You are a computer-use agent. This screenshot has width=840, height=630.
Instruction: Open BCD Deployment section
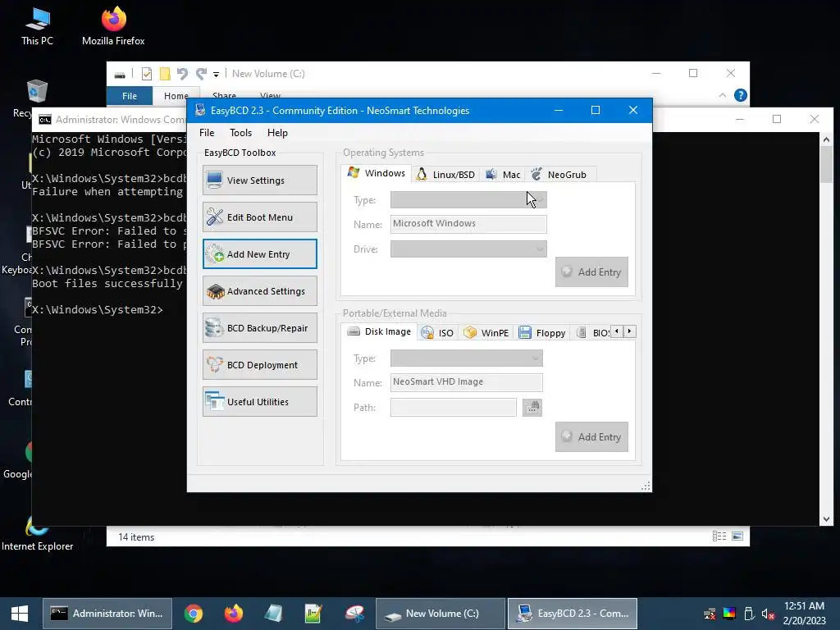(260, 365)
